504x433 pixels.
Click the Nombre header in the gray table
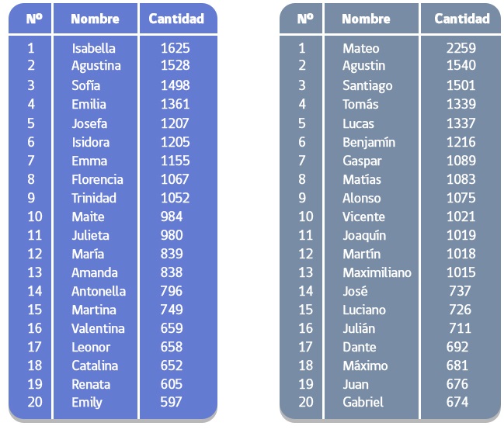click(366, 19)
